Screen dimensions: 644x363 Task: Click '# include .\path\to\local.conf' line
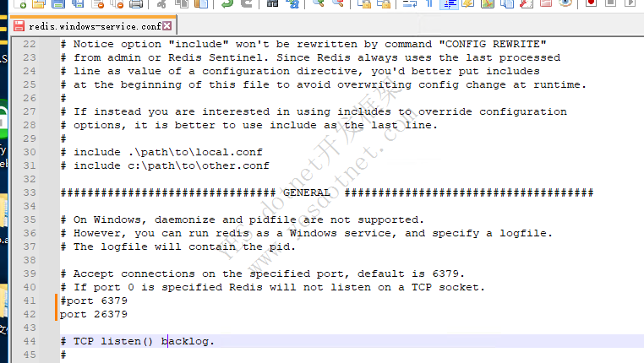[161, 152]
